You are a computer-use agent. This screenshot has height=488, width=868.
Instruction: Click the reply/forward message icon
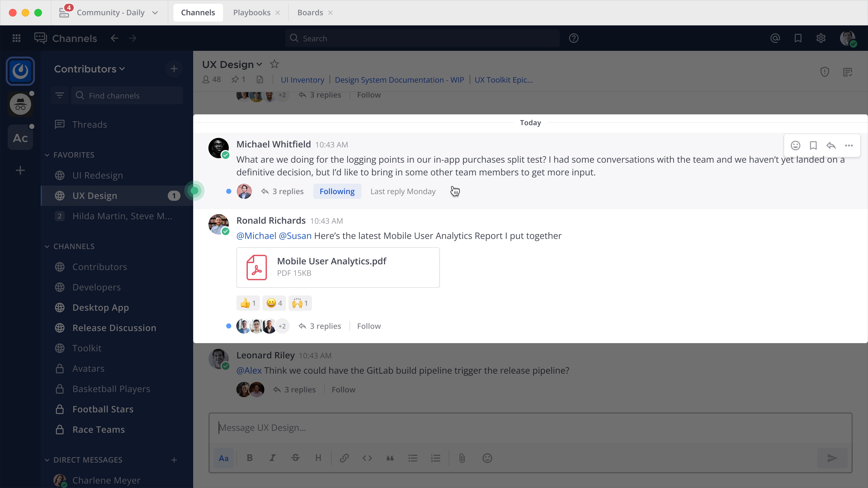click(x=831, y=145)
